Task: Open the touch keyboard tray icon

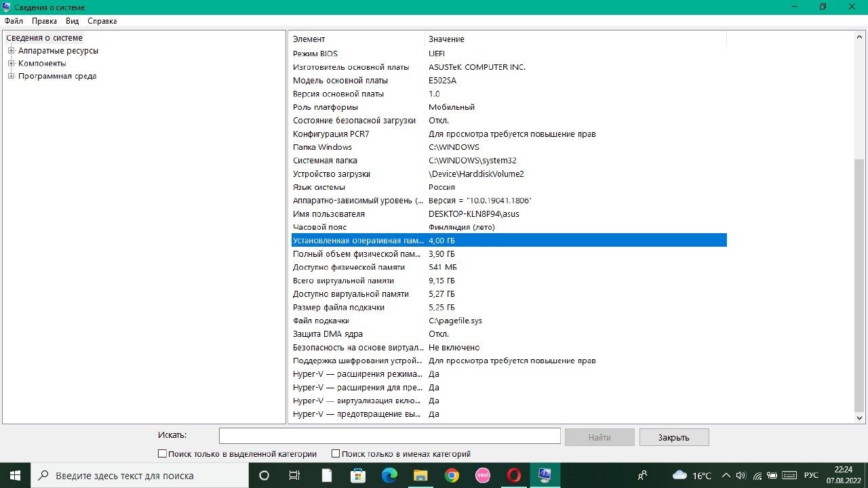Action: click(x=789, y=475)
